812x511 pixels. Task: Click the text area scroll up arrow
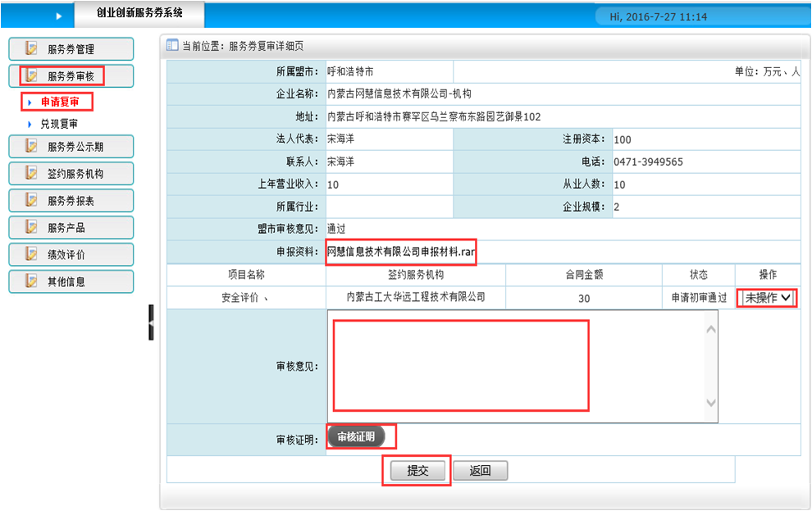711,329
